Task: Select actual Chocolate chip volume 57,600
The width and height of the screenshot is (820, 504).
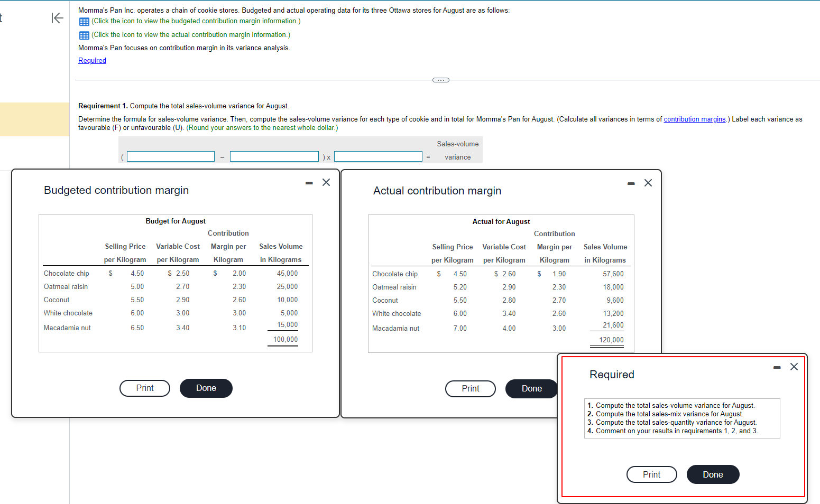Action: (x=613, y=274)
